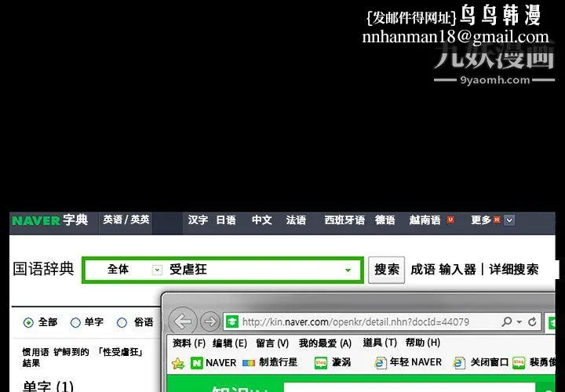Select the 单字 radio button

75,322
